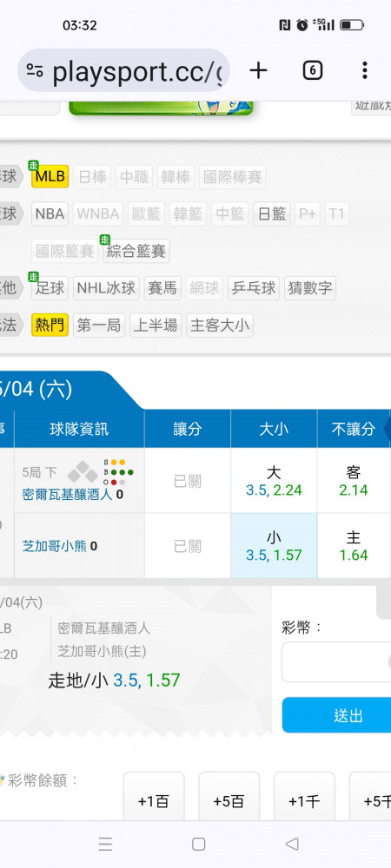Screen dimensions: 391x868
Task: Choose the 上半場 play type
Action: (x=156, y=325)
